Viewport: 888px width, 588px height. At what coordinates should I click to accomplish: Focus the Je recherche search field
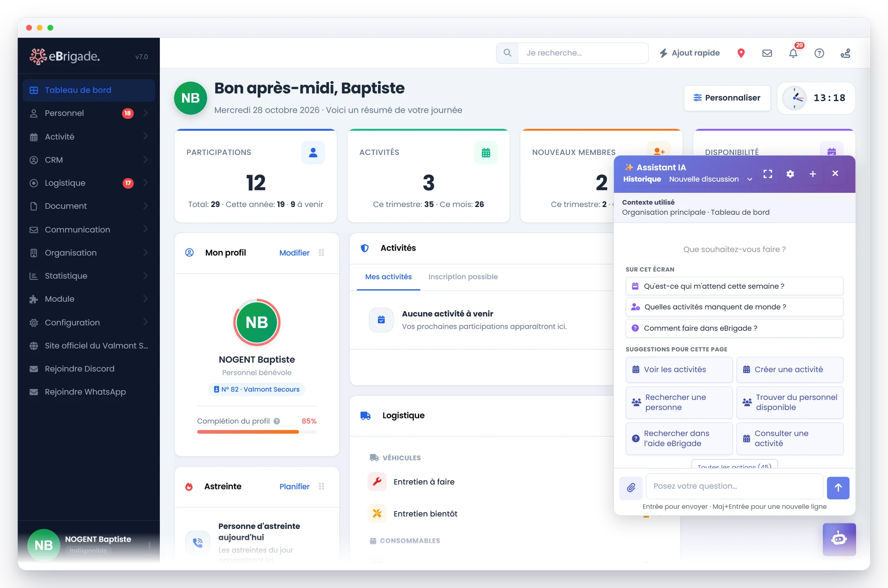[x=583, y=53]
